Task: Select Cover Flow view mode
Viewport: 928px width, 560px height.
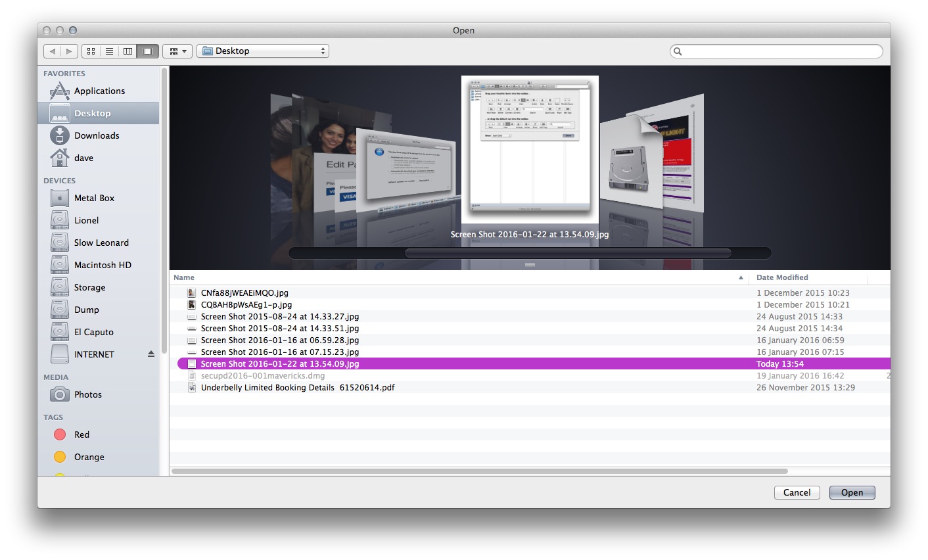Action: tap(147, 51)
